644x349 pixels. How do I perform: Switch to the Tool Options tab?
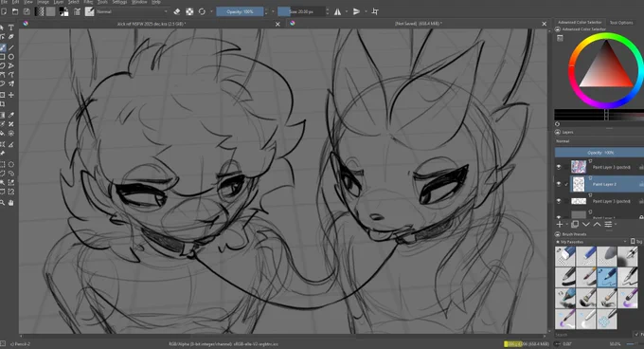click(621, 23)
